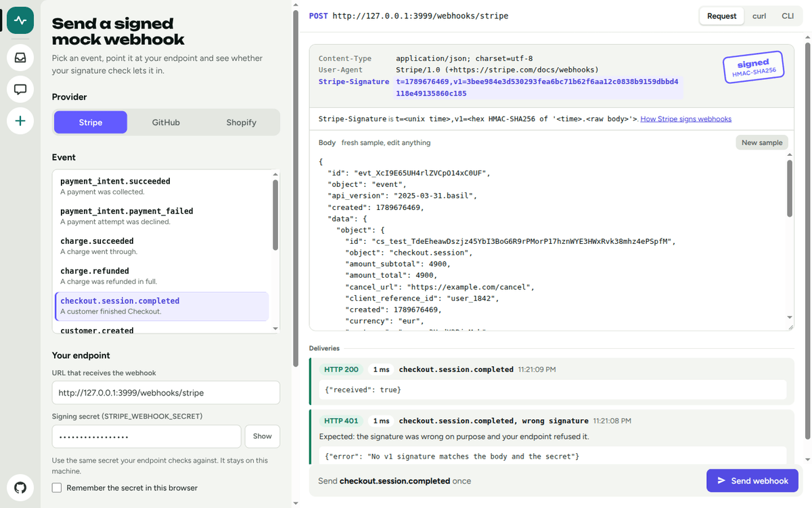Select the Shopify provider
The height and width of the screenshot is (508, 812).
tap(241, 123)
